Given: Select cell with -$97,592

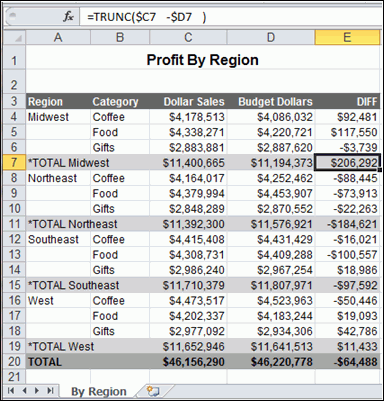Looking at the screenshot, I should click(347, 285).
